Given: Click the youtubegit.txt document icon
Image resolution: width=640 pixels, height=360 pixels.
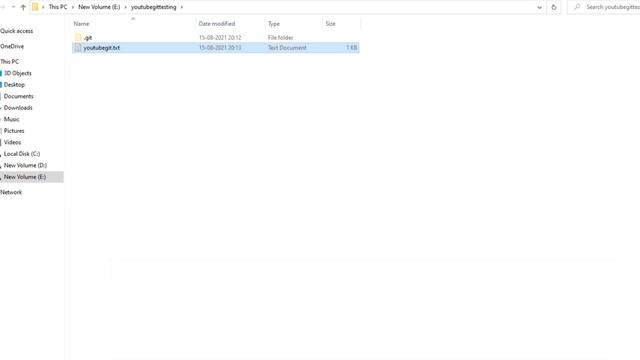Looking at the screenshot, I should (x=78, y=48).
